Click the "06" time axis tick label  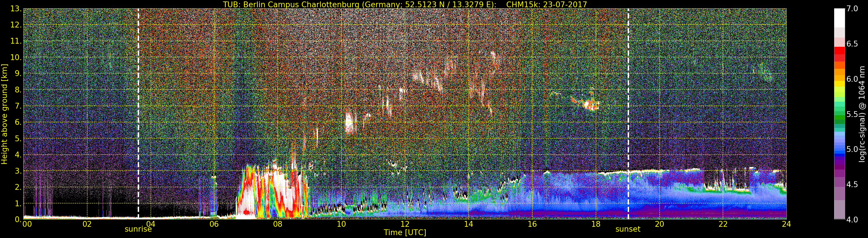click(x=214, y=224)
